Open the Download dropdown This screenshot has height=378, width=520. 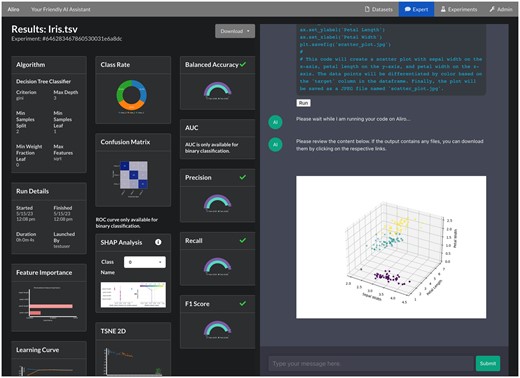tap(235, 31)
